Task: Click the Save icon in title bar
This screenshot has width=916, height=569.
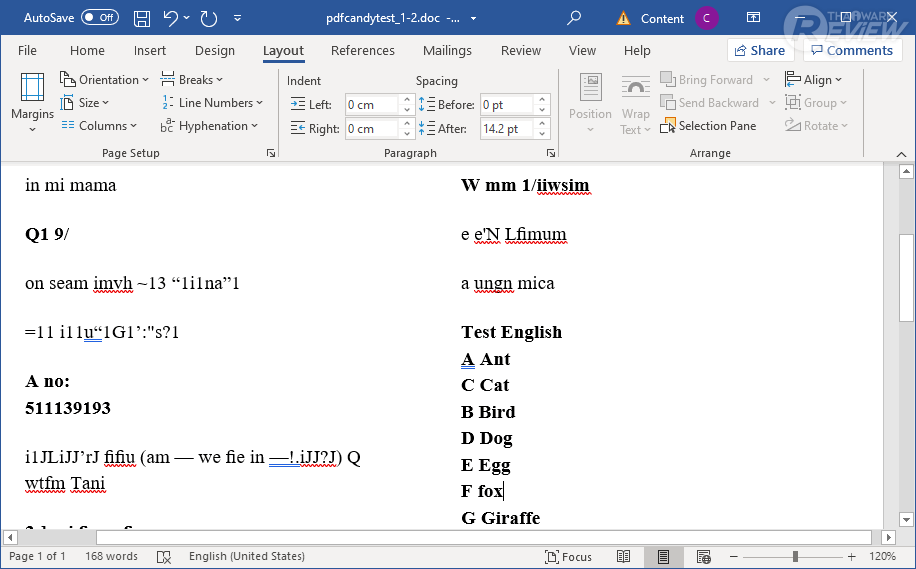Action: [142, 18]
